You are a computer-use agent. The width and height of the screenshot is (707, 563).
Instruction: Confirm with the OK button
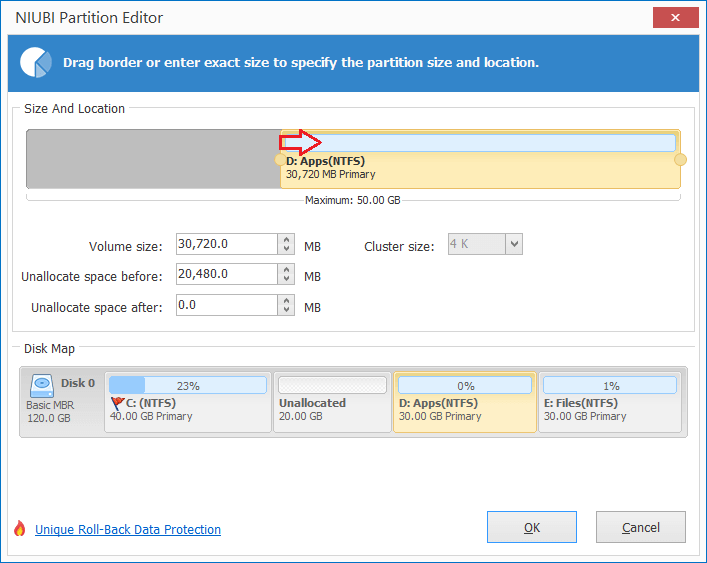tap(532, 527)
